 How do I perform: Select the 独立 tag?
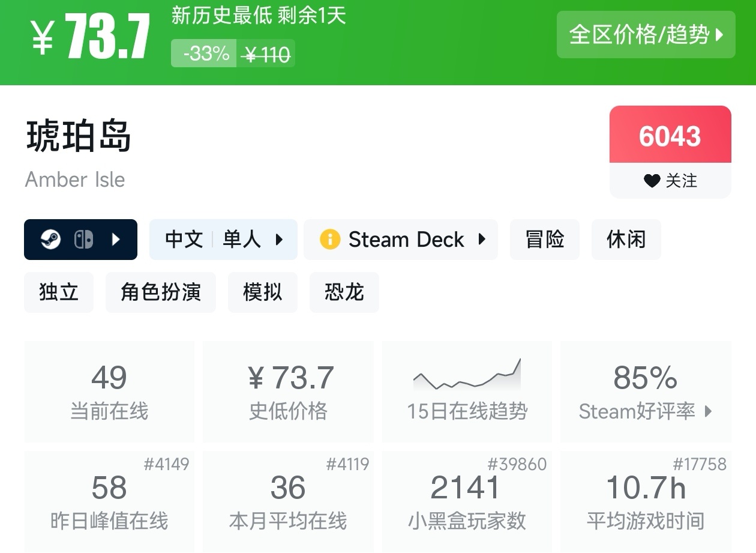tap(59, 292)
